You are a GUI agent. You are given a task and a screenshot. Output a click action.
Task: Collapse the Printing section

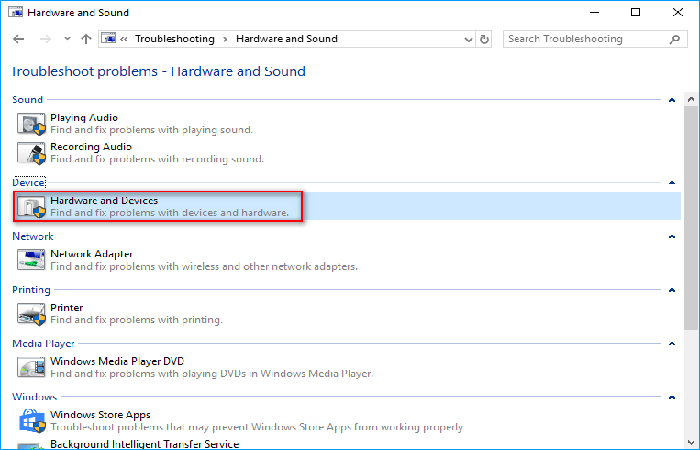(x=672, y=290)
